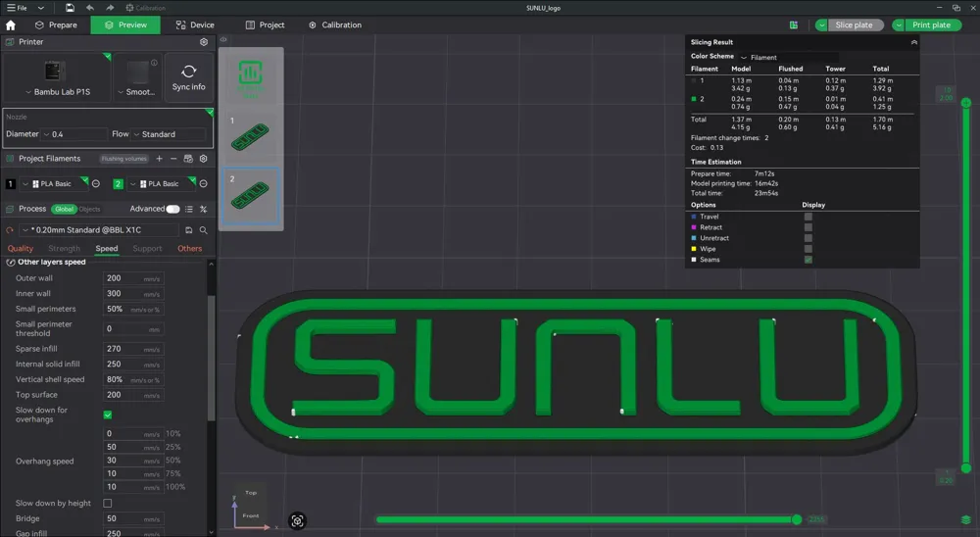Switch process scope to Objects
Screen dimensions: 980x537
click(x=89, y=209)
